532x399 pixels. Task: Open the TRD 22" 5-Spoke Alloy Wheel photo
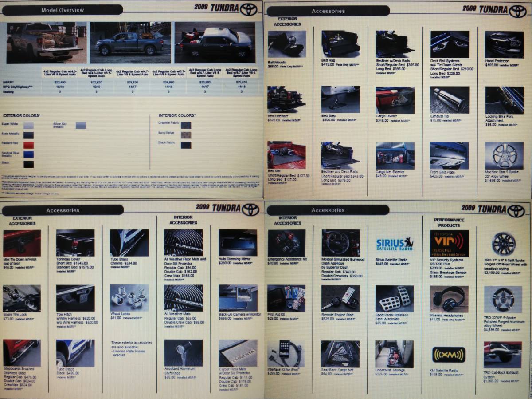click(x=503, y=299)
